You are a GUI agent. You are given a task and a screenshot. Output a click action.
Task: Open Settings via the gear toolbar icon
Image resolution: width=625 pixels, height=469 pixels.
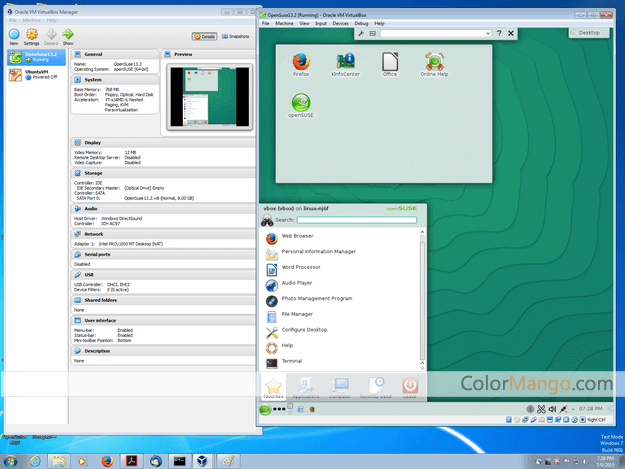click(31, 36)
